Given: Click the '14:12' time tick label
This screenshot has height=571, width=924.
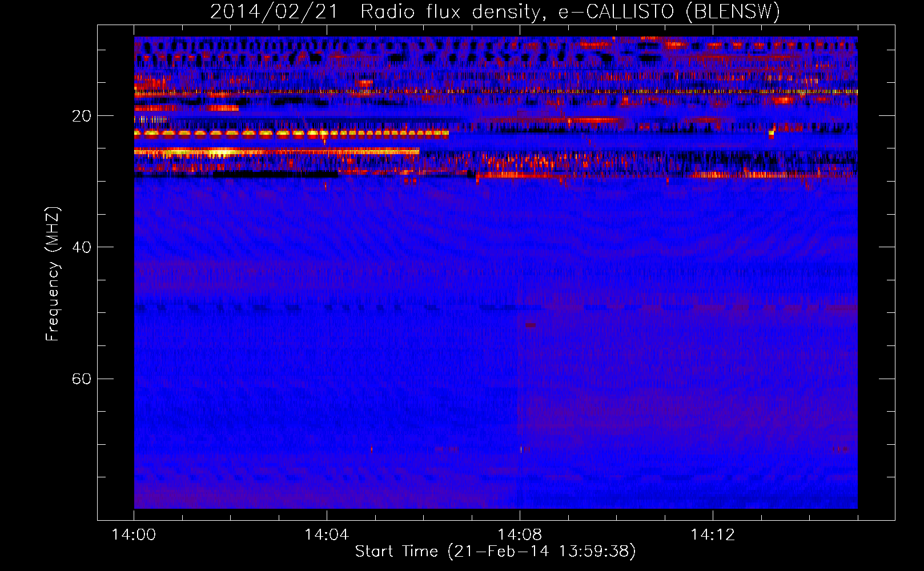Looking at the screenshot, I should 713,534.
